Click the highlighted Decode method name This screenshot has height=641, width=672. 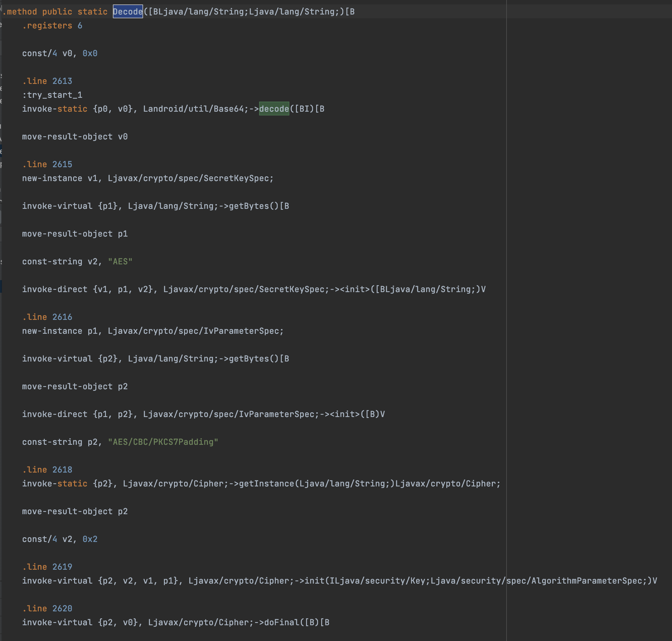click(128, 12)
